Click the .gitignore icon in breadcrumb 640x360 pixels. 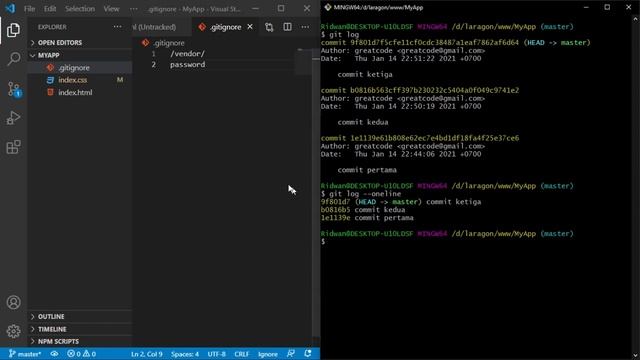(145, 42)
